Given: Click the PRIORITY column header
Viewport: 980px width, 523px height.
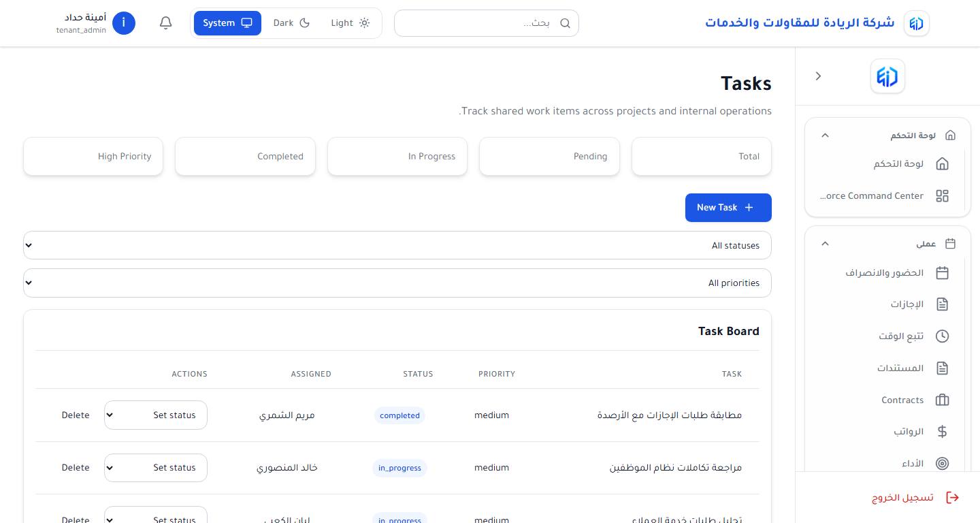Looking at the screenshot, I should (497, 374).
